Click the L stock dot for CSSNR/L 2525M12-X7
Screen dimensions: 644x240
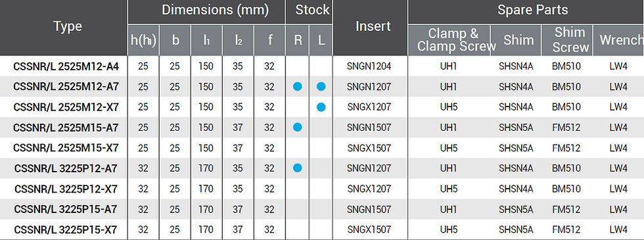tap(321, 107)
